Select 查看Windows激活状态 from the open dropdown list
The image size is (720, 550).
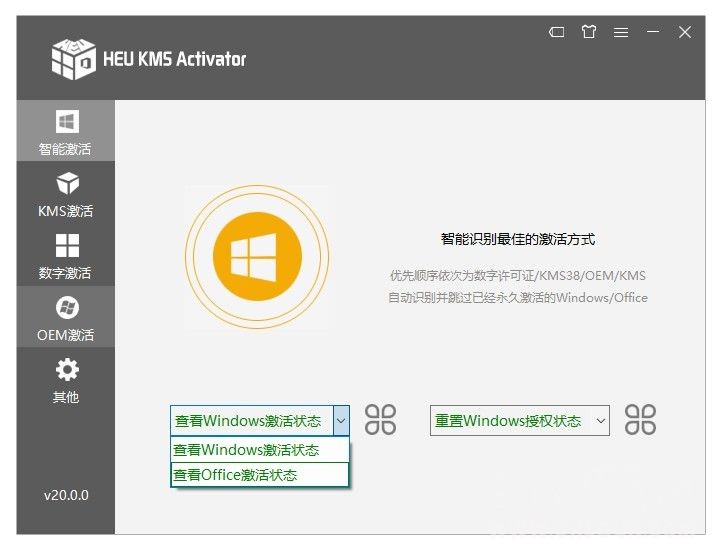tap(259, 450)
